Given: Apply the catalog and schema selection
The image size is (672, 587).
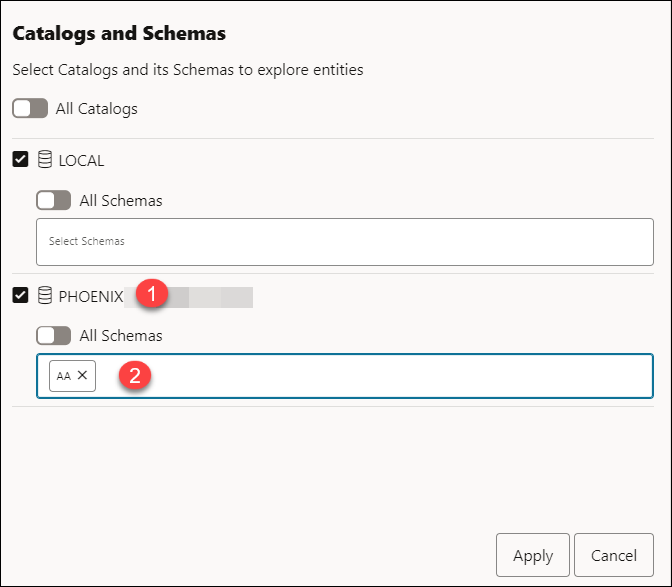Looking at the screenshot, I should click(x=532, y=556).
